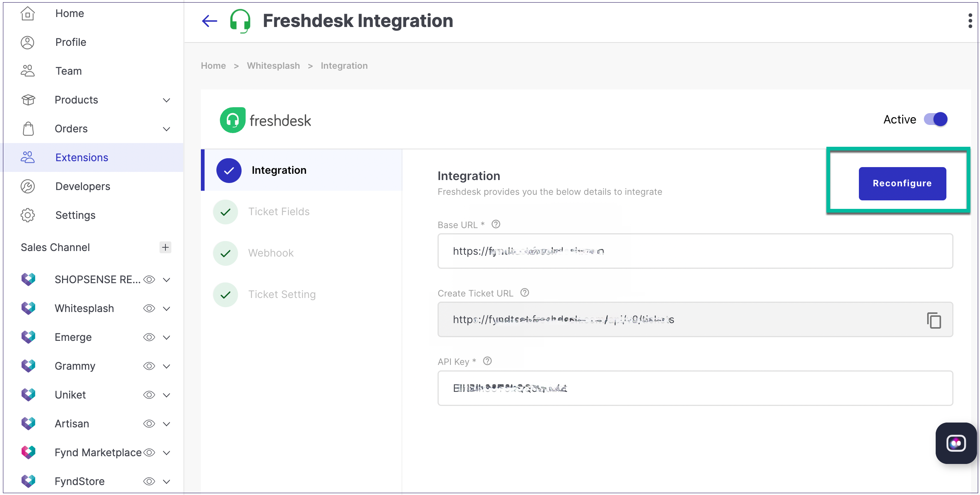Image resolution: width=980 pixels, height=495 pixels.
Task: Open Settings via the gear icon
Action: click(27, 215)
